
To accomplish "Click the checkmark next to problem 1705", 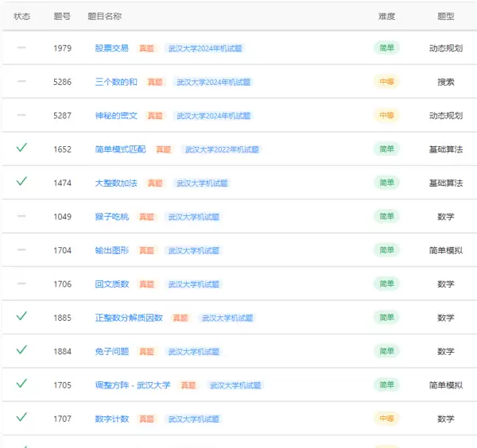I will pos(21,384).
